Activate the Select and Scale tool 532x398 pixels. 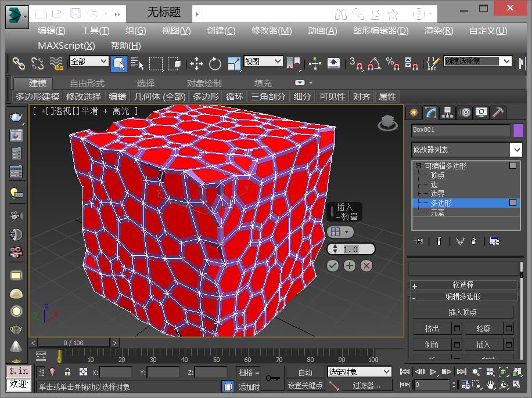[x=234, y=63]
